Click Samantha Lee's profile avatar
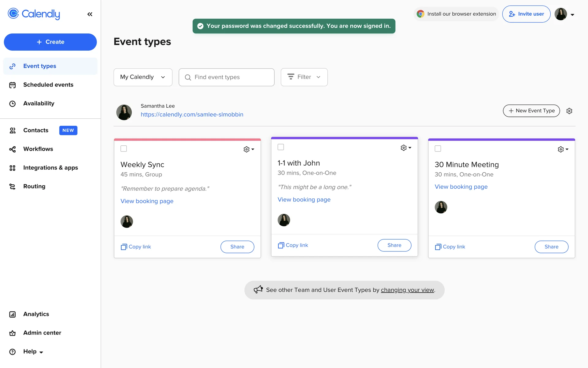This screenshot has width=588, height=368. pyautogui.click(x=124, y=112)
